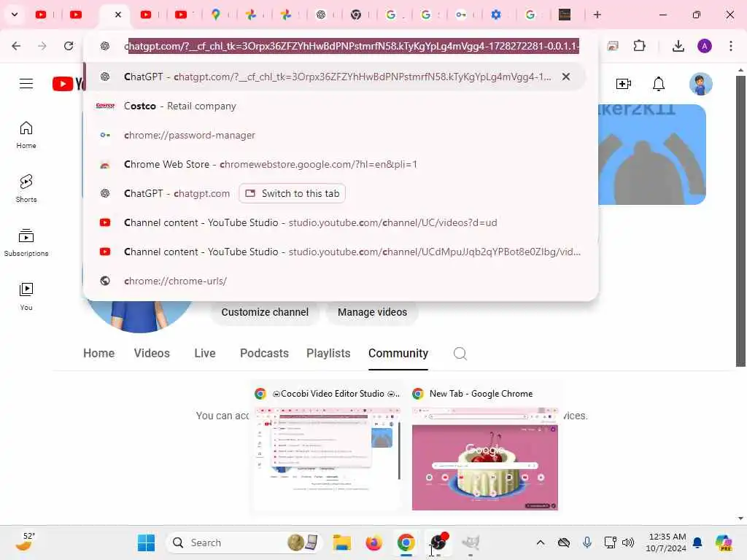The image size is (747, 560).
Task: Go back using the back arrow
Action: click(x=16, y=46)
